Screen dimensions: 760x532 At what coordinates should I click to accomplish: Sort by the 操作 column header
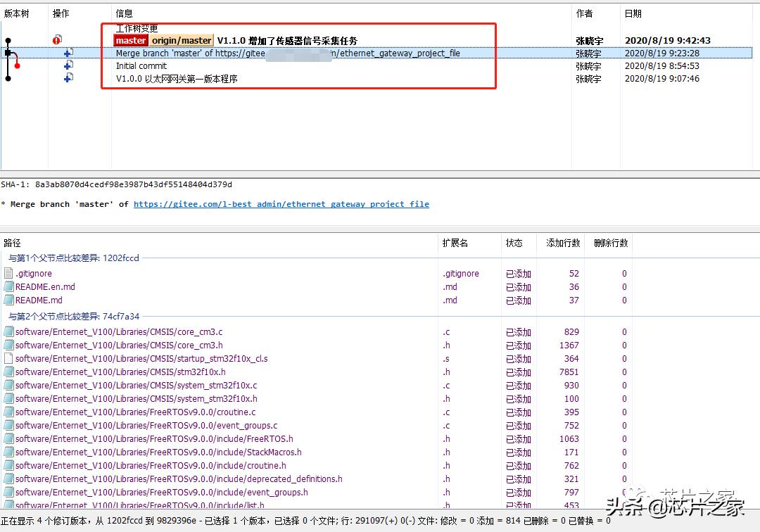[x=61, y=13]
